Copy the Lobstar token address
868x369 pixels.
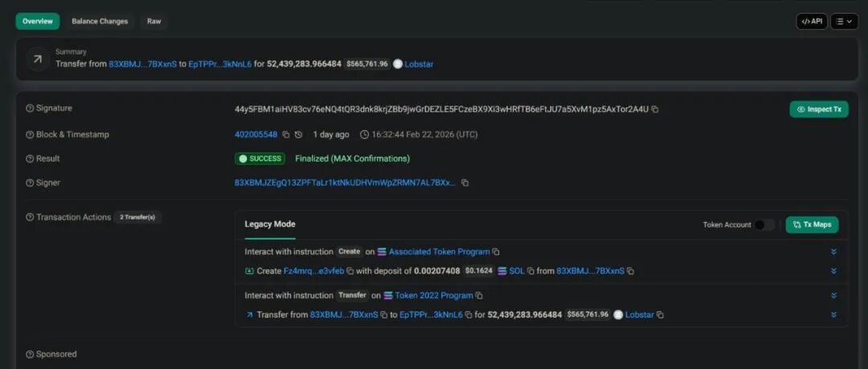tap(660, 315)
